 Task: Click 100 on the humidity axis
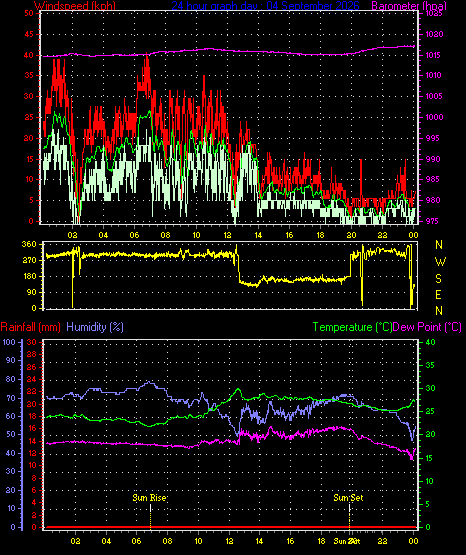tap(9, 342)
